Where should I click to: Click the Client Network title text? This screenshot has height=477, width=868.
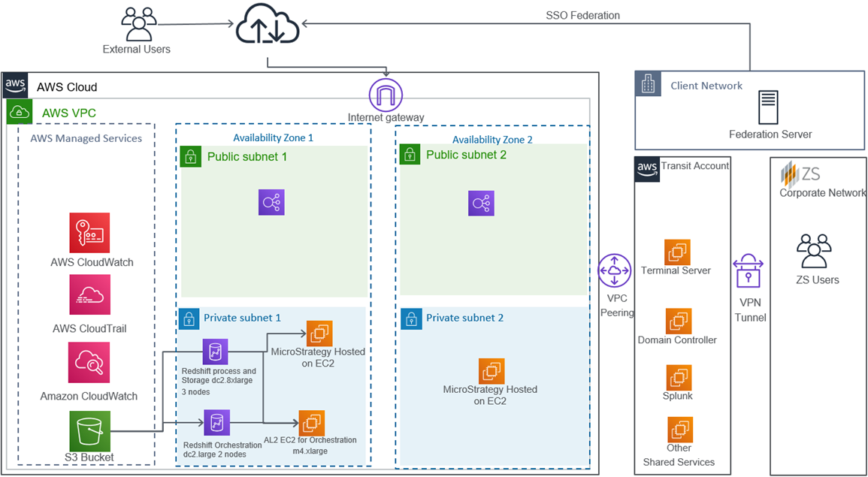[x=706, y=86]
